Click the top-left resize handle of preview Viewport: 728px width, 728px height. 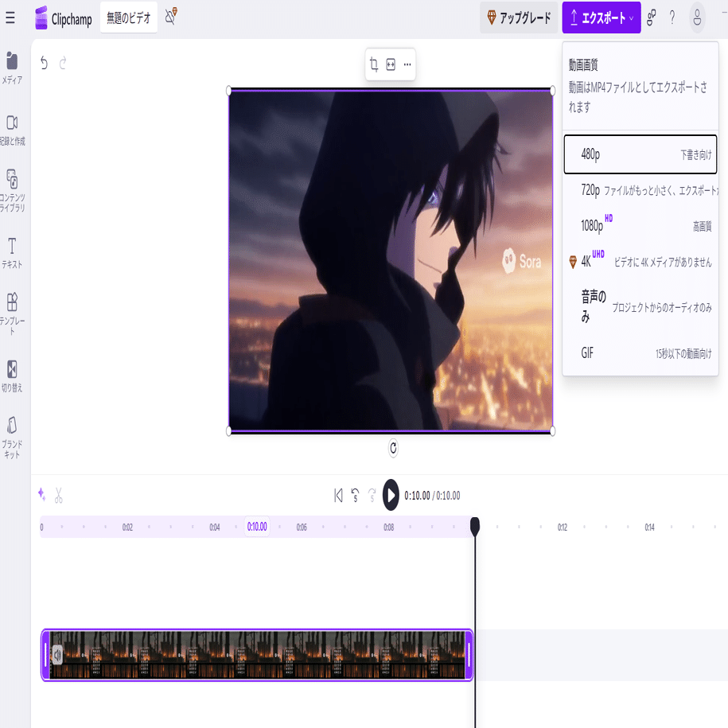pos(229,91)
